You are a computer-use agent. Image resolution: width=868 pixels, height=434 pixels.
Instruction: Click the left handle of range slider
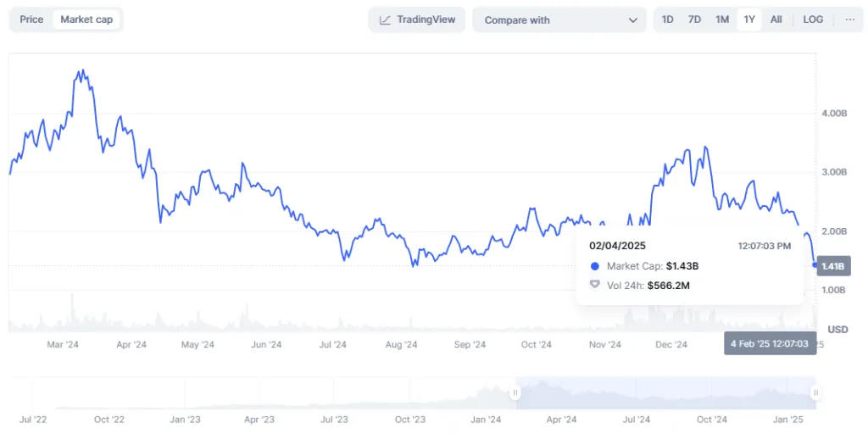(x=515, y=392)
